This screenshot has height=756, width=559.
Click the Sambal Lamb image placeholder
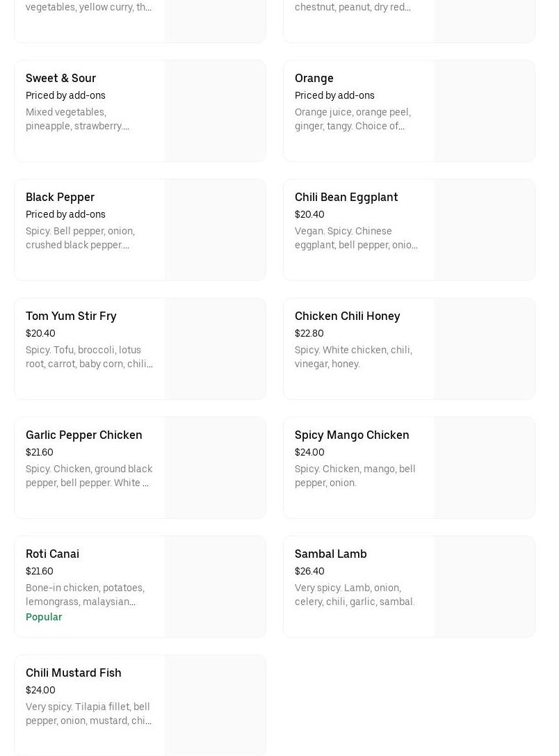(x=484, y=587)
